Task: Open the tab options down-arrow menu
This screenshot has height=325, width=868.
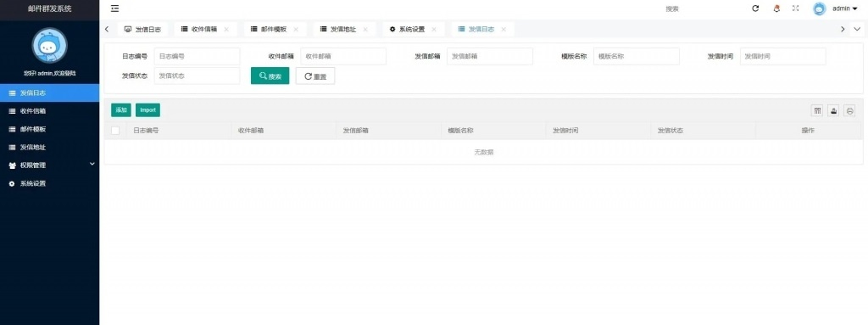Action: pos(858,29)
